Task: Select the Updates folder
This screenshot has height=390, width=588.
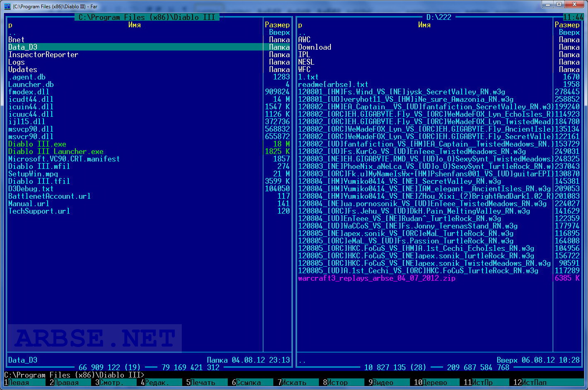Action: point(23,70)
